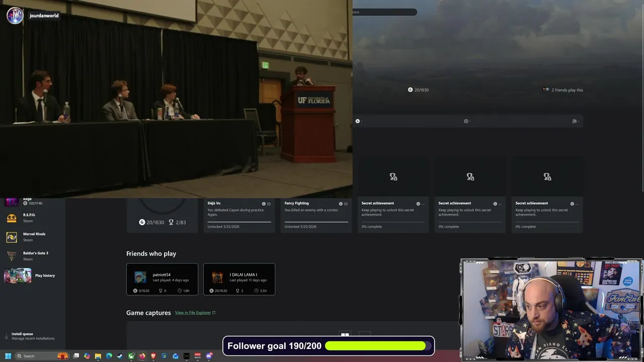
Task: Open the Install queue
Action: pyautogui.click(x=31, y=336)
